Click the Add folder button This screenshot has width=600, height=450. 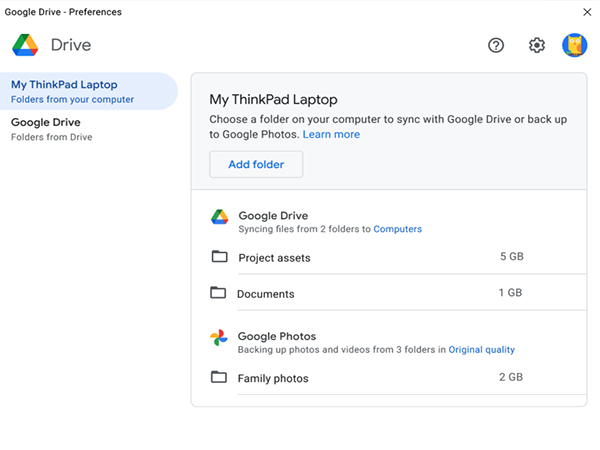coord(256,164)
